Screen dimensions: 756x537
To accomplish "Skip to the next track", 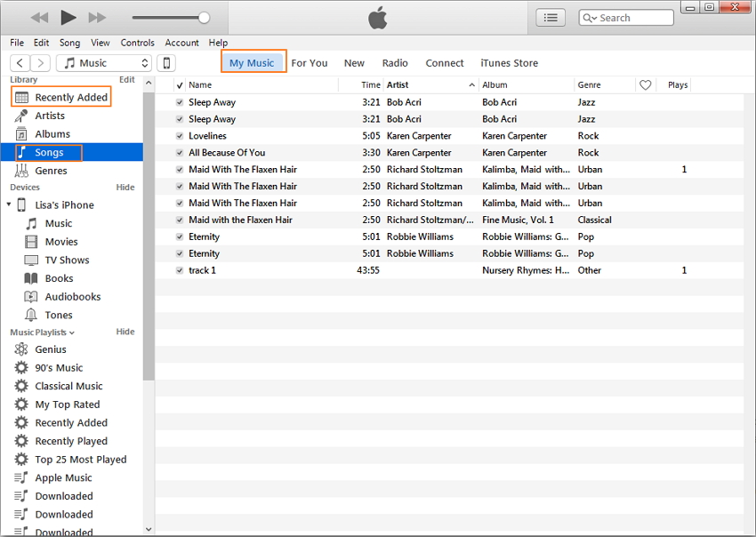I will pyautogui.click(x=97, y=18).
